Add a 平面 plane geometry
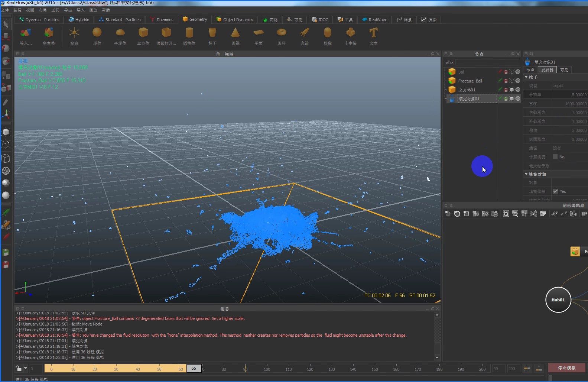The height and width of the screenshot is (382, 588). pos(259,33)
